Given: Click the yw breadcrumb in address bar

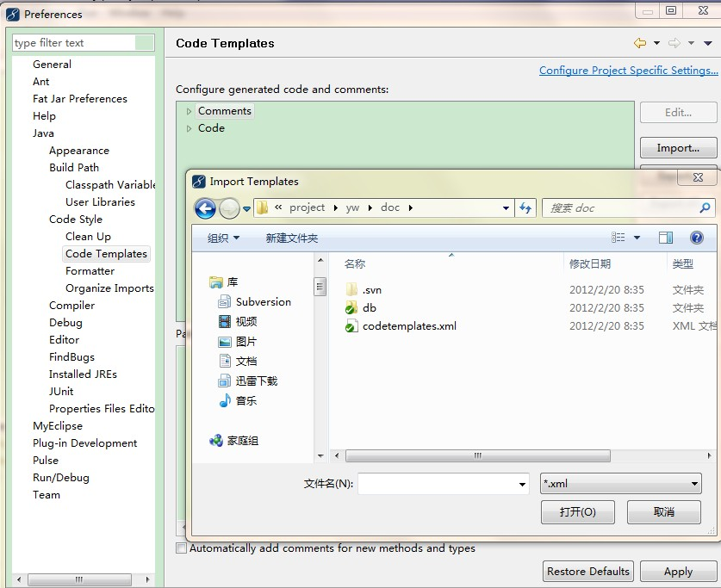Looking at the screenshot, I should (x=352, y=207).
